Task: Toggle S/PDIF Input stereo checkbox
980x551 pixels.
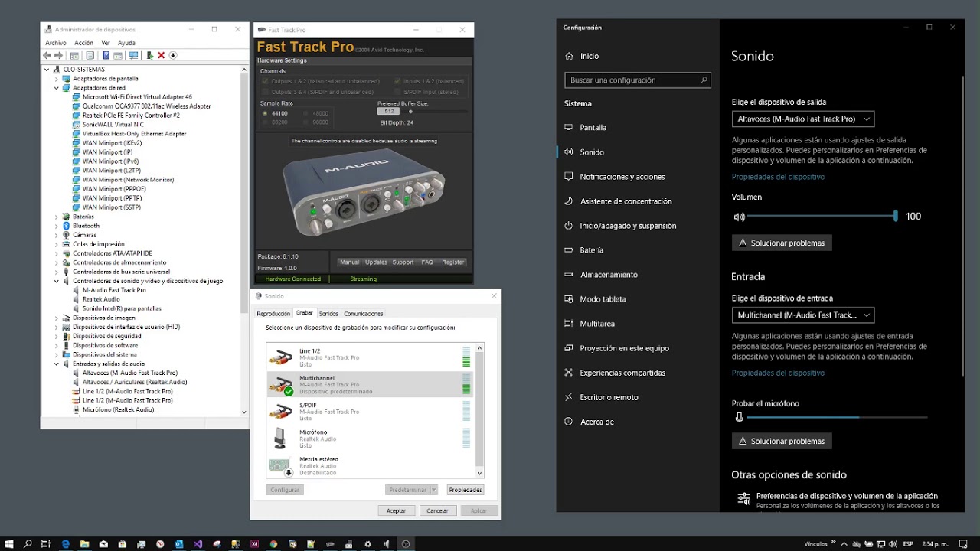Action: click(x=397, y=92)
